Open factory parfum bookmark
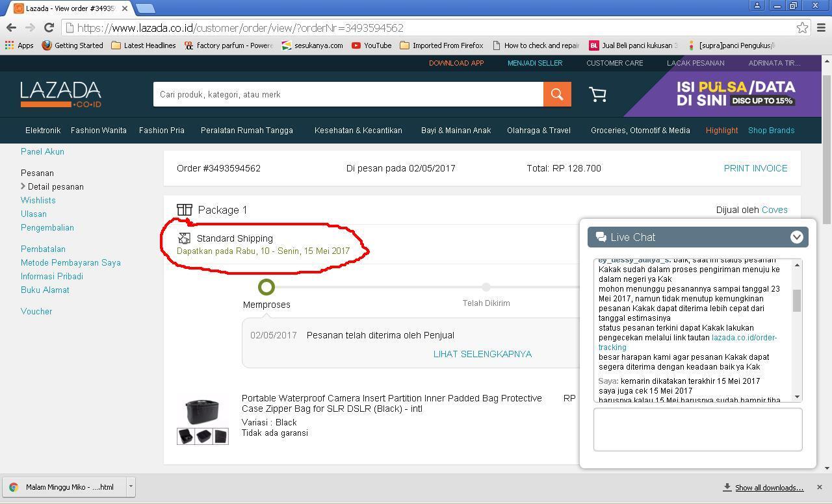Image resolution: width=832 pixels, height=504 pixels. click(229, 45)
